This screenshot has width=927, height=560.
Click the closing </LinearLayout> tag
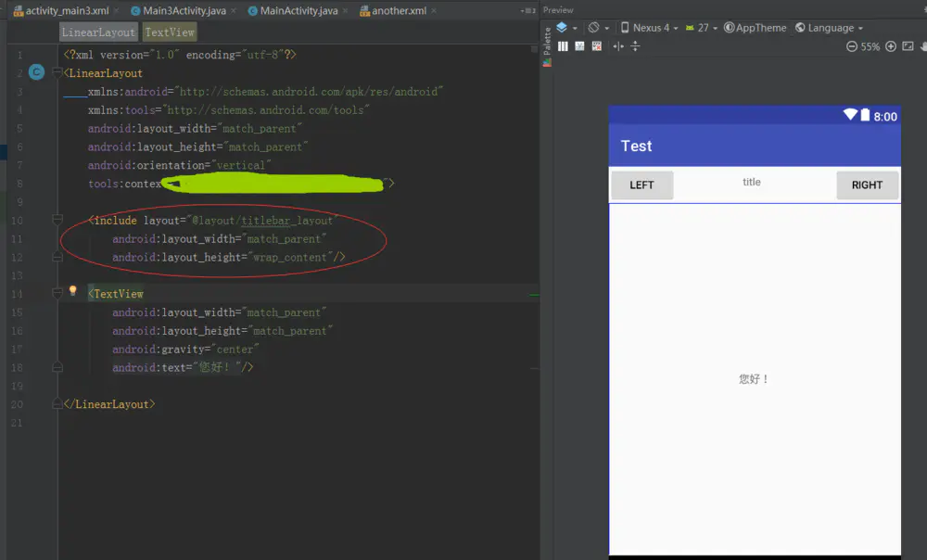tap(109, 404)
